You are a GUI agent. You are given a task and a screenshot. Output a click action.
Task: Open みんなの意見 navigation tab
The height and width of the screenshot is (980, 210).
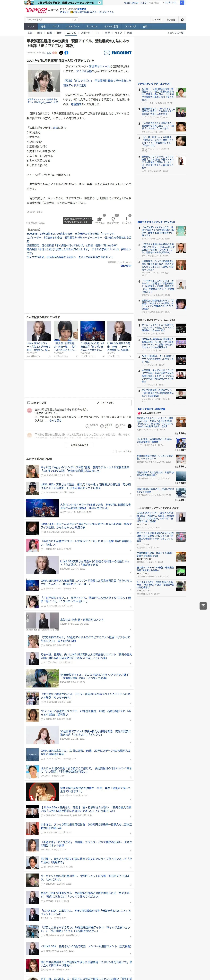pyautogui.click(x=111, y=27)
